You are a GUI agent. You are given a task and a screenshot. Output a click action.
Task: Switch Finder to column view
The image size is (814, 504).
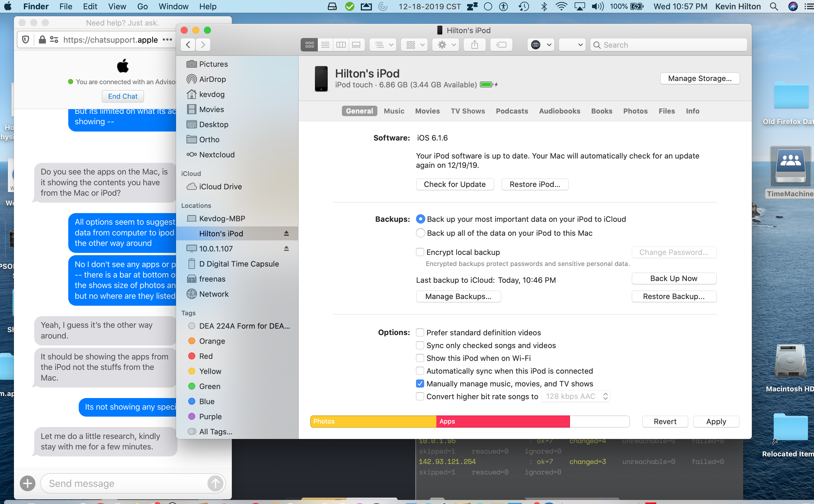pyautogui.click(x=341, y=45)
